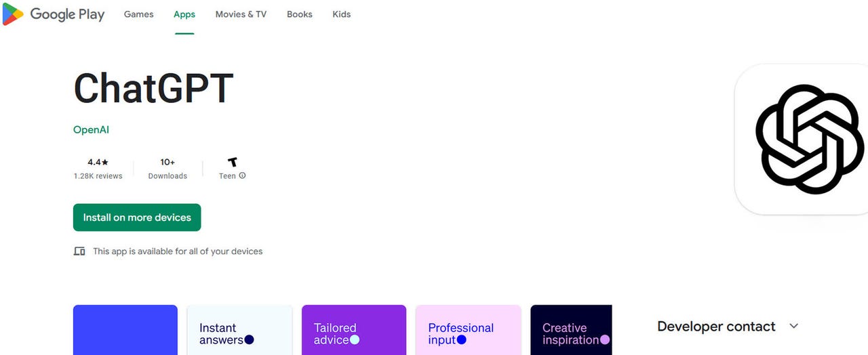Image resolution: width=868 pixels, height=355 pixels.
Task: Click the devices icon beside availability text
Action: (x=79, y=251)
